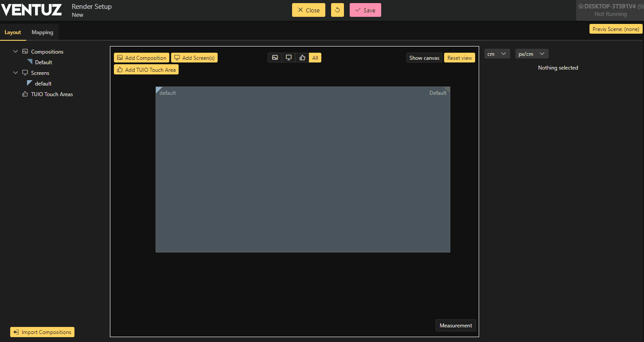Toggle the Measurement overlay
The width and height of the screenshot is (644, 342).
click(x=456, y=326)
